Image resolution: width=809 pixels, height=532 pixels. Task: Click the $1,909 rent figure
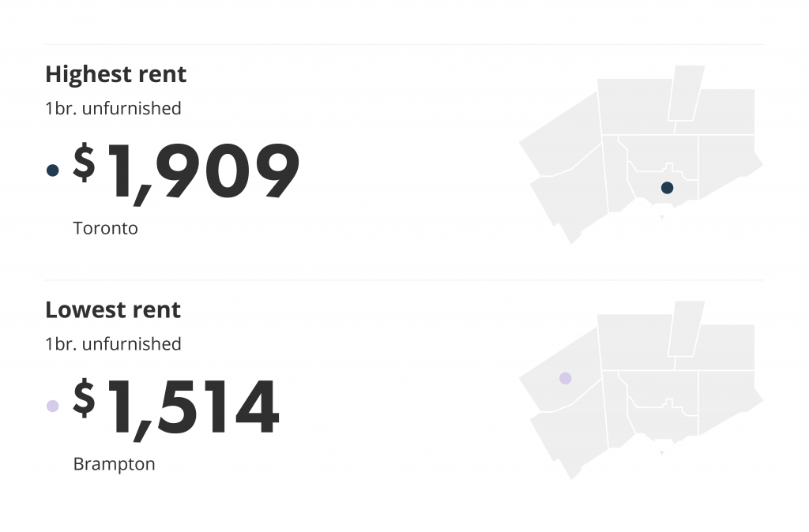pos(186,173)
